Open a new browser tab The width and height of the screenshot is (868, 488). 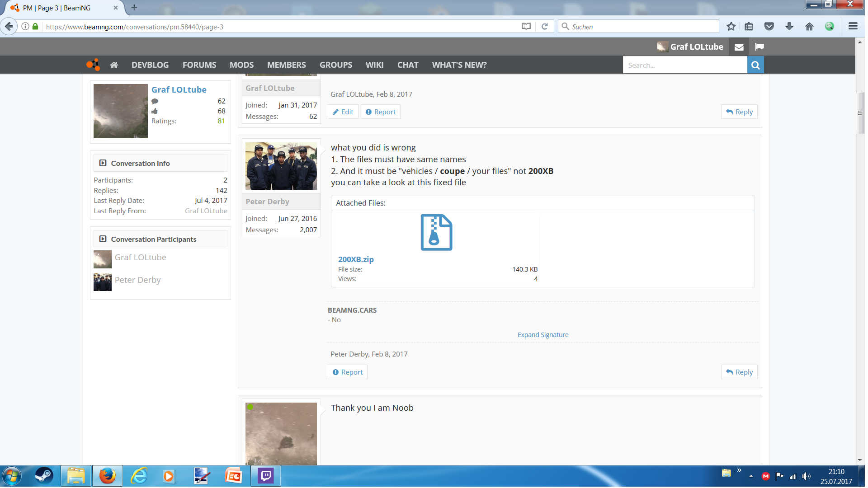click(x=134, y=8)
